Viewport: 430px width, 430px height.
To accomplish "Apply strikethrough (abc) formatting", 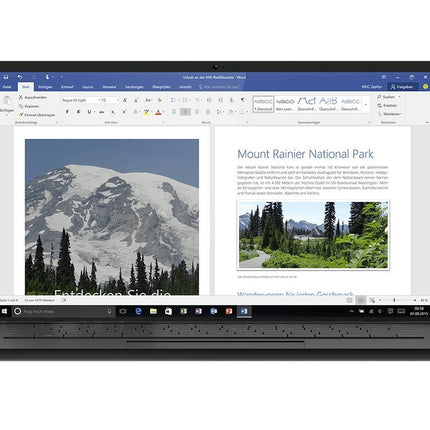I will click(x=102, y=112).
